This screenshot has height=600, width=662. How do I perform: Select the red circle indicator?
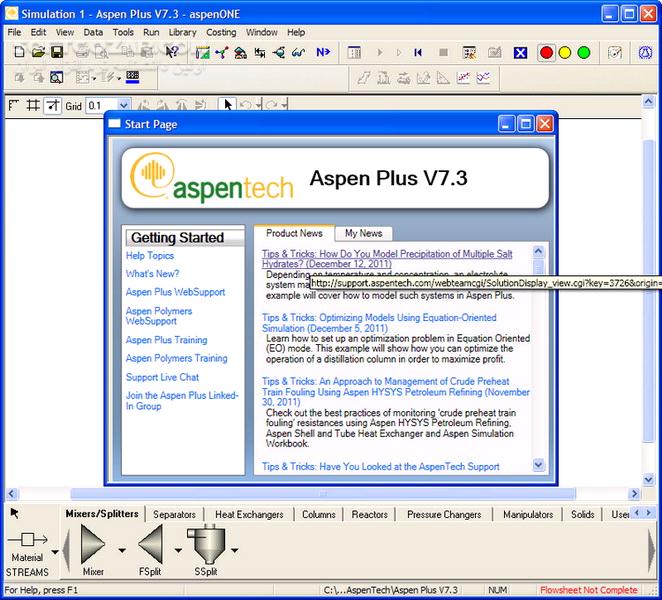pyautogui.click(x=546, y=53)
